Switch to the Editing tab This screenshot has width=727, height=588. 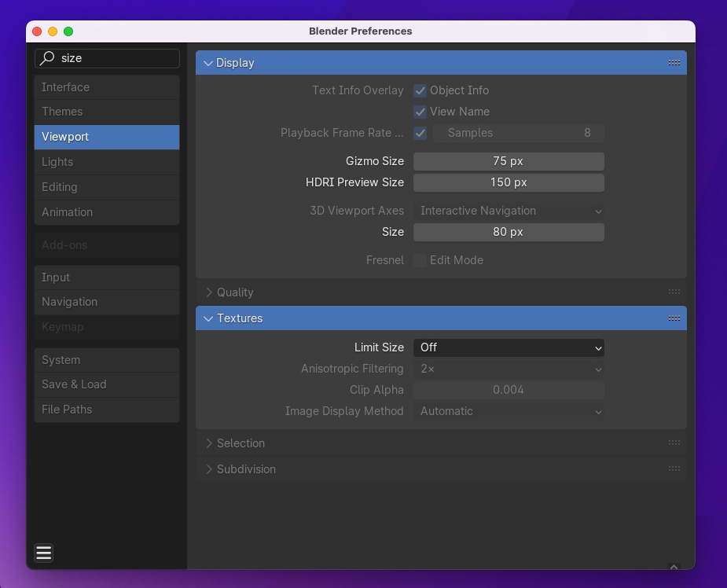[107, 187]
